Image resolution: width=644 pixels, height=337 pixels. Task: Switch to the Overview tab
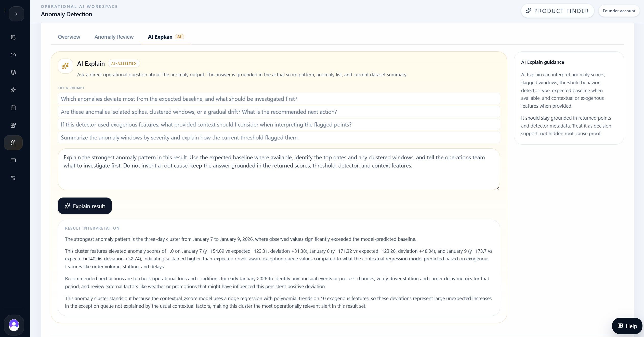(69, 37)
